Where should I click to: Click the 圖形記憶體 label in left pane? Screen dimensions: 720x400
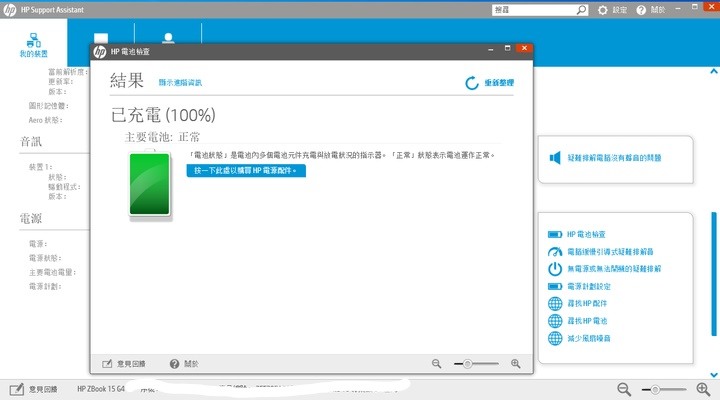click(49, 106)
